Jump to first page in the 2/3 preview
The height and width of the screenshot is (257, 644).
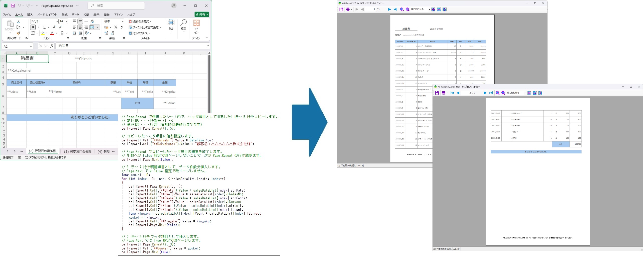[452, 93]
